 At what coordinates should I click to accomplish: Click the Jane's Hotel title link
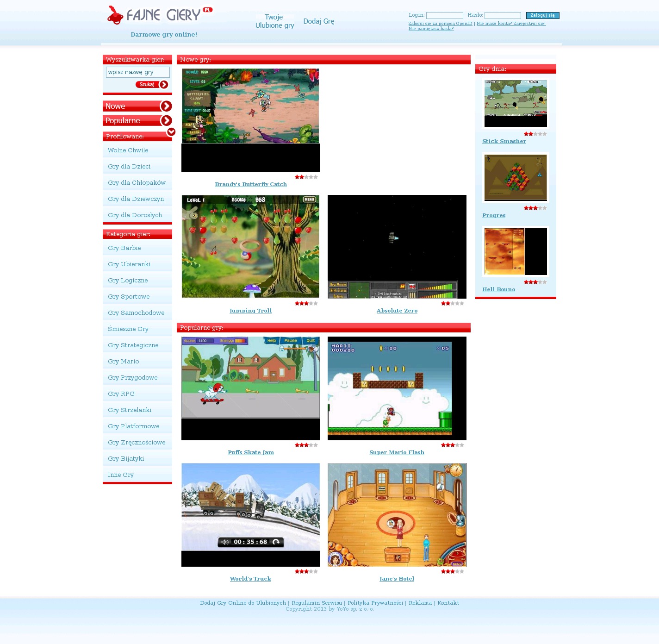397,579
